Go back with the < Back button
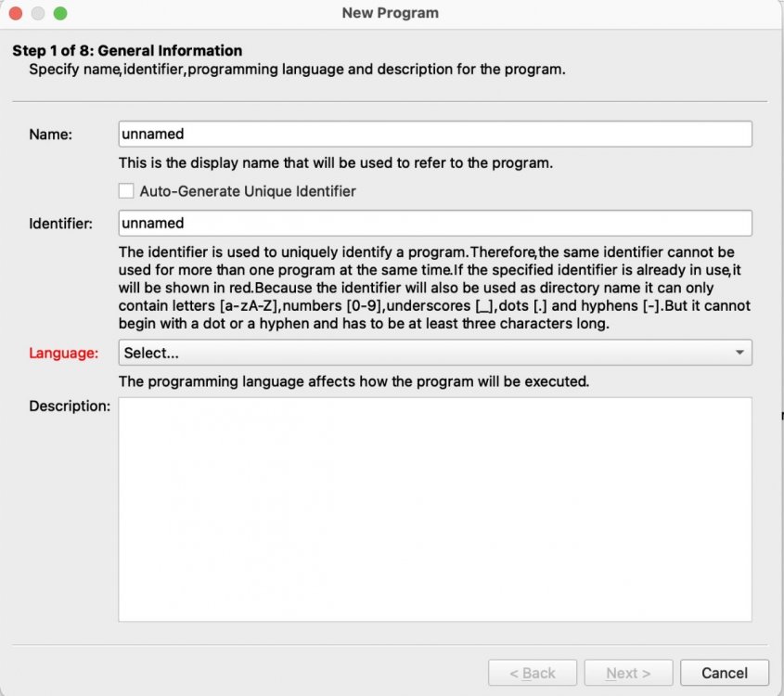Image resolution: width=784 pixels, height=696 pixels. click(533, 673)
